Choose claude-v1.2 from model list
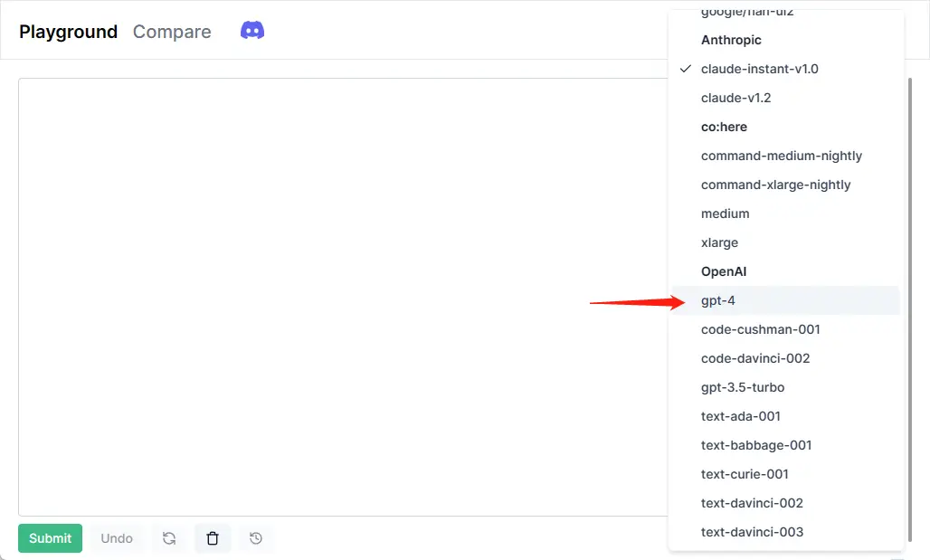 pyautogui.click(x=785, y=98)
